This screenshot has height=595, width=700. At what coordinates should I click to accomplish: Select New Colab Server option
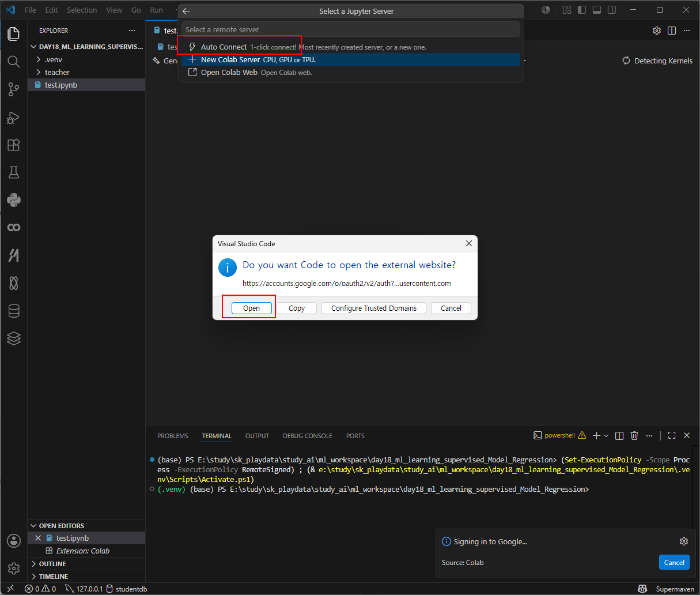351,59
